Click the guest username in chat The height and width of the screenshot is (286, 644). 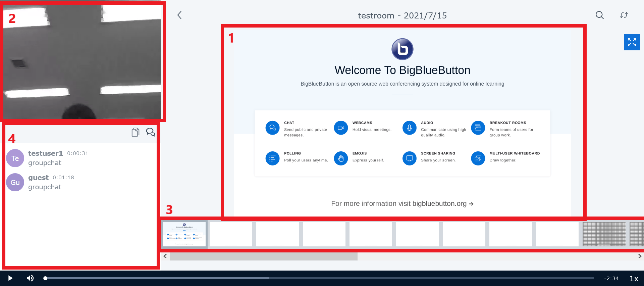click(38, 178)
